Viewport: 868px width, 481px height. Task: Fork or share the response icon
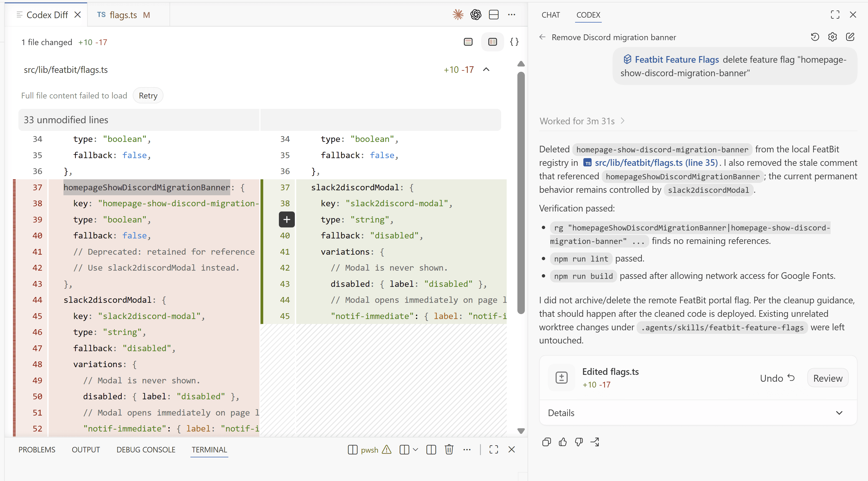595,442
